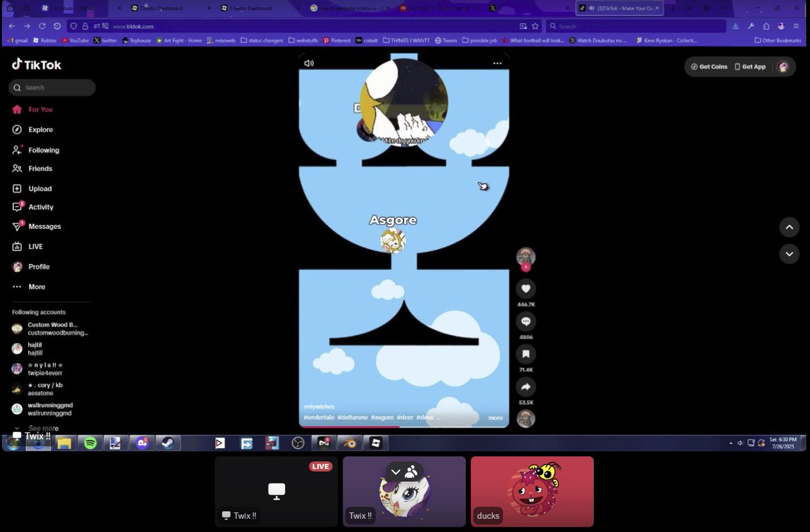Image resolution: width=810 pixels, height=532 pixels.
Task: Open the Friends page
Action: click(x=32, y=169)
